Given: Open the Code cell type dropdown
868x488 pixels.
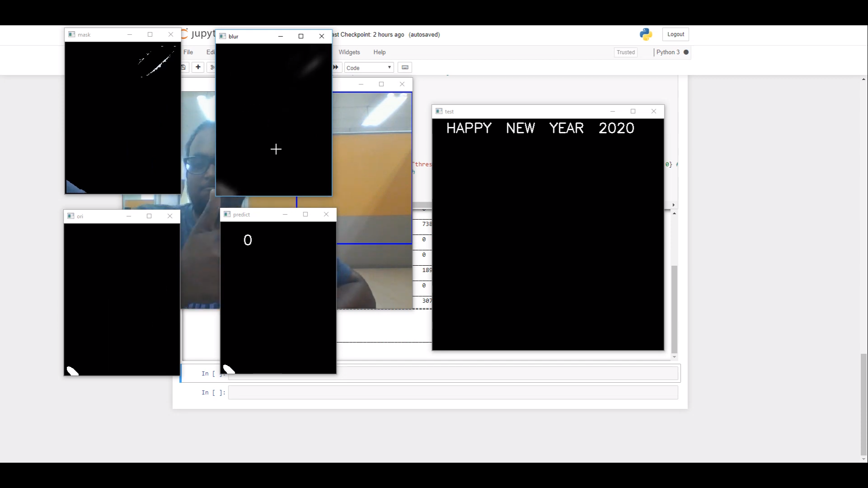Looking at the screenshot, I should [x=369, y=68].
